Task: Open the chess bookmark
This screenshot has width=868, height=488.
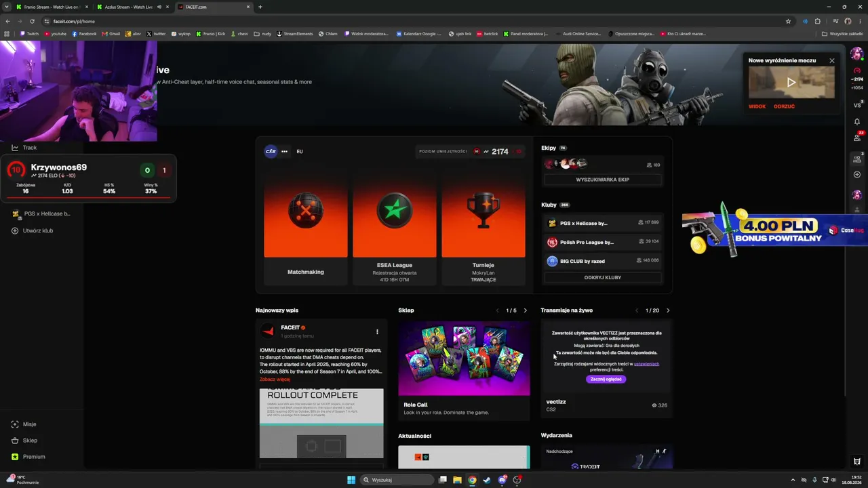Action: [239, 33]
